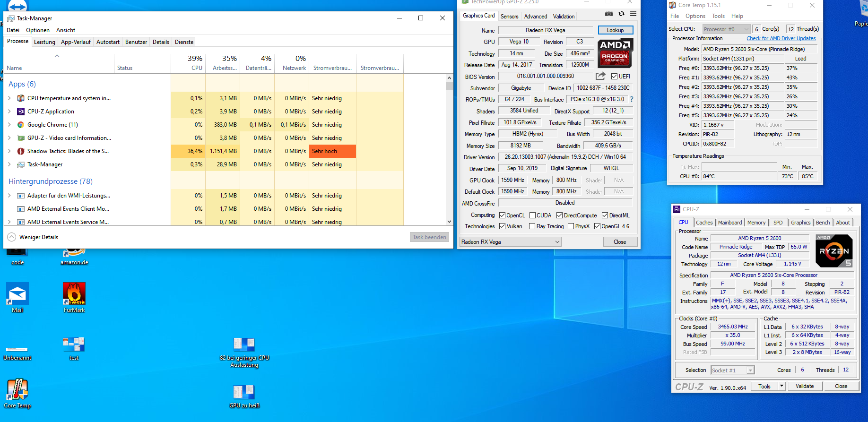Expand Task-Manager process row

point(9,164)
